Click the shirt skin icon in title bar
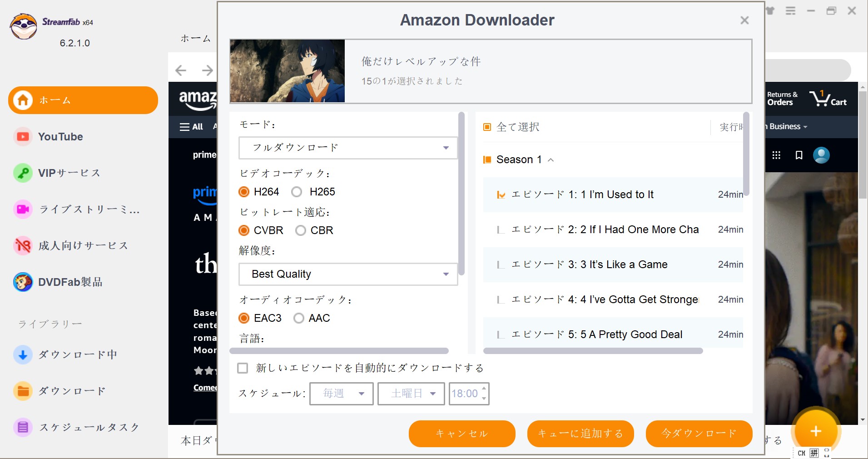868x459 pixels. click(x=770, y=11)
